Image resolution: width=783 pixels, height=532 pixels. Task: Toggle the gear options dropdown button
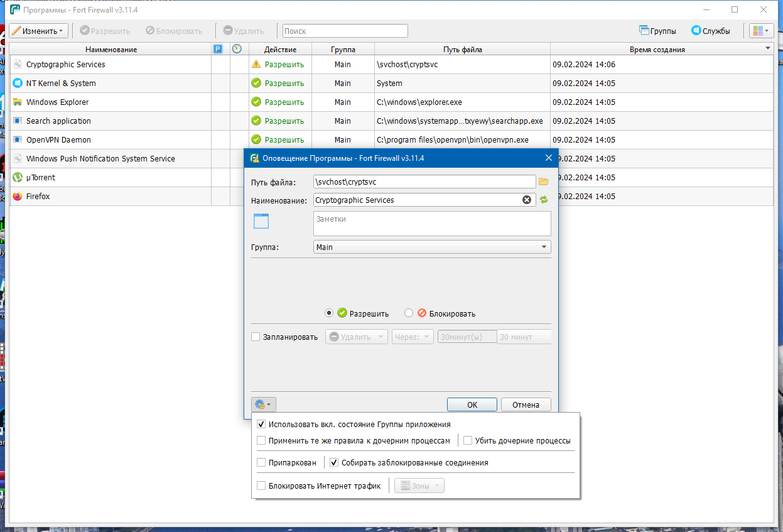[263, 404]
